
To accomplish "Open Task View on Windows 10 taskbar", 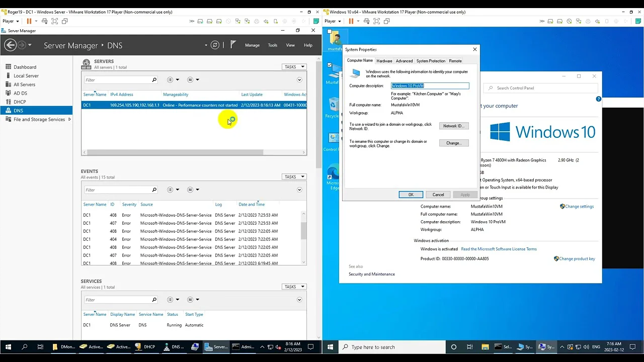I will 469,347.
